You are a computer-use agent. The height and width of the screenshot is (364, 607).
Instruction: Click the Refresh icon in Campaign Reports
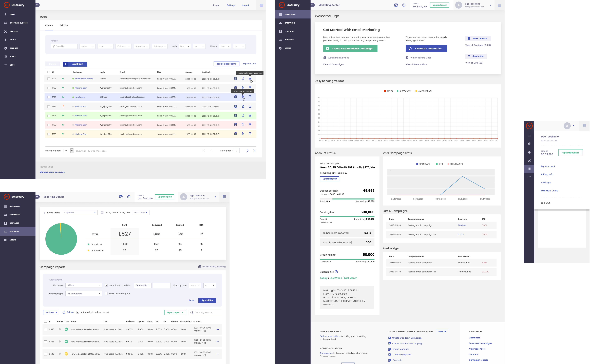64,312
